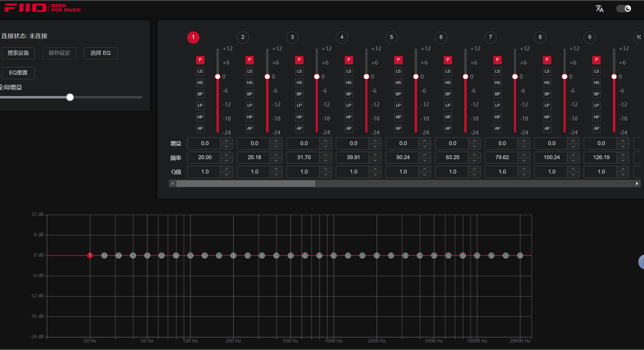This screenshot has width=644, height=350.
Task: Increase band 4 Q值 with up arrow
Action: [375, 169]
